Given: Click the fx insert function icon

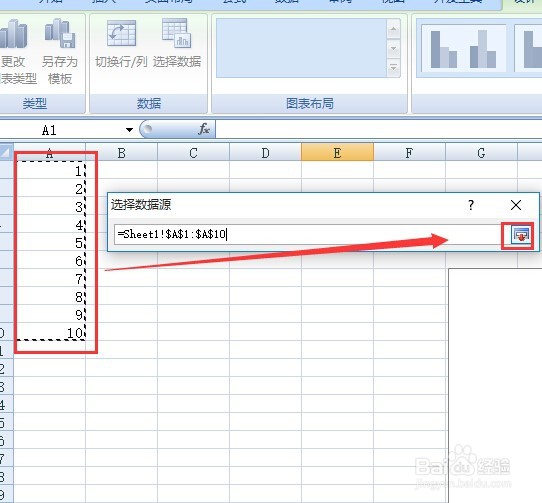Looking at the screenshot, I should (204, 129).
